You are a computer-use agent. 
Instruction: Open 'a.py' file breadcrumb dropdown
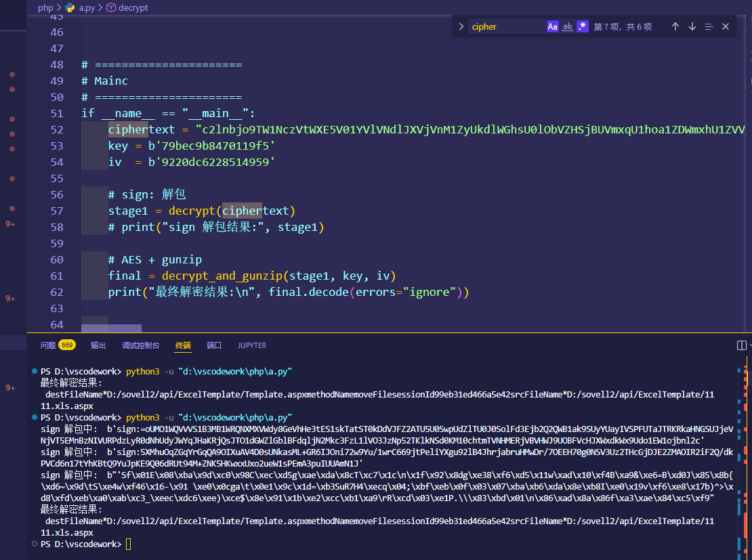pyautogui.click(x=86, y=8)
